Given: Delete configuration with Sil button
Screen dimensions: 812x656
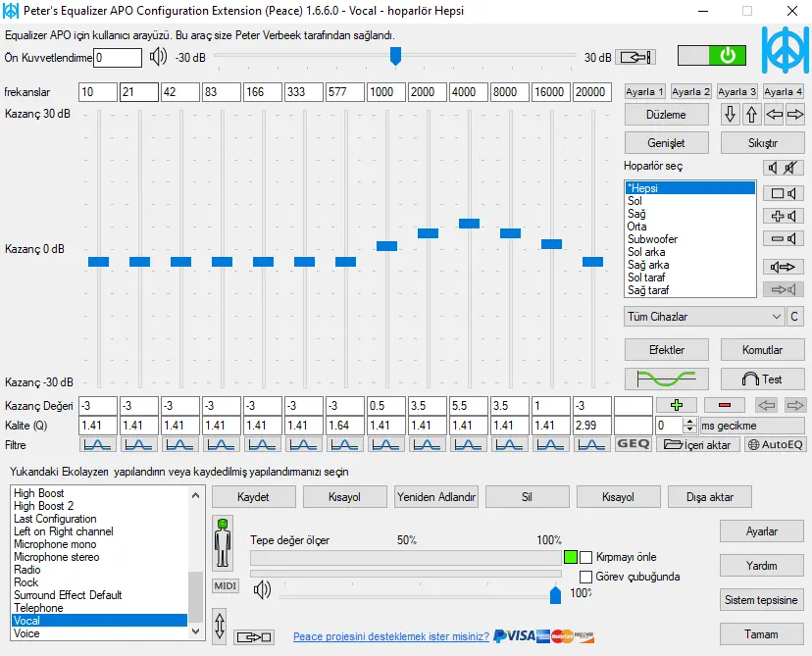Looking at the screenshot, I should click(527, 497).
